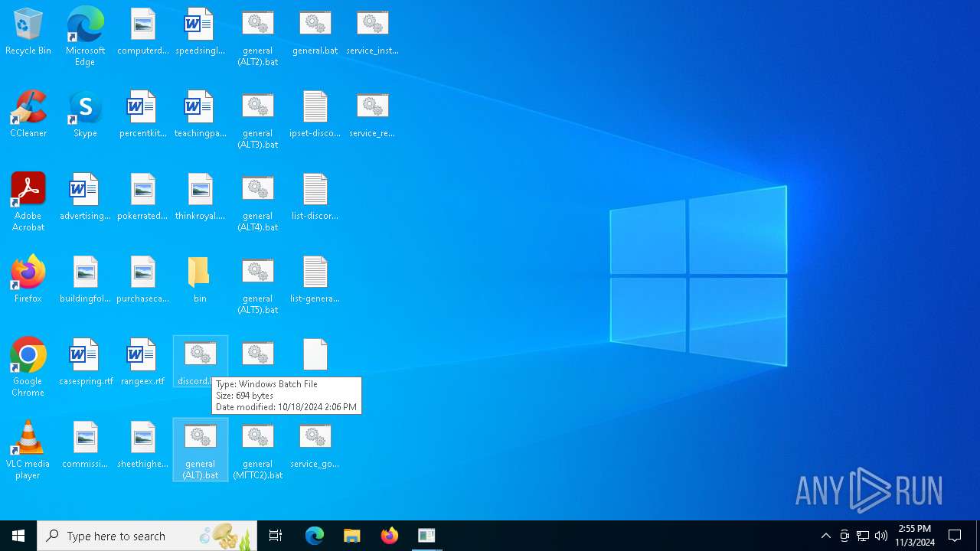Select the pokerrated... image file
Viewport: 980px width, 551px height.
coord(142,197)
